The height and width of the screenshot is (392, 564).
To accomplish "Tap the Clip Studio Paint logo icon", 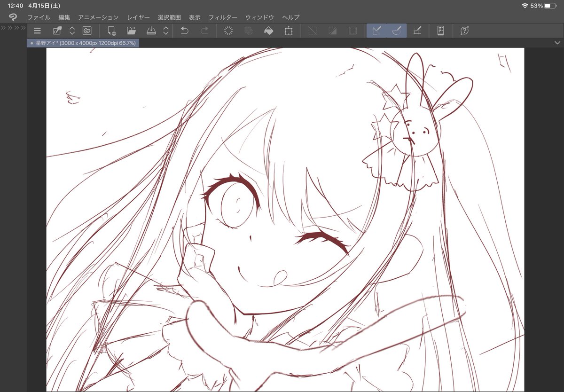I will [13, 17].
